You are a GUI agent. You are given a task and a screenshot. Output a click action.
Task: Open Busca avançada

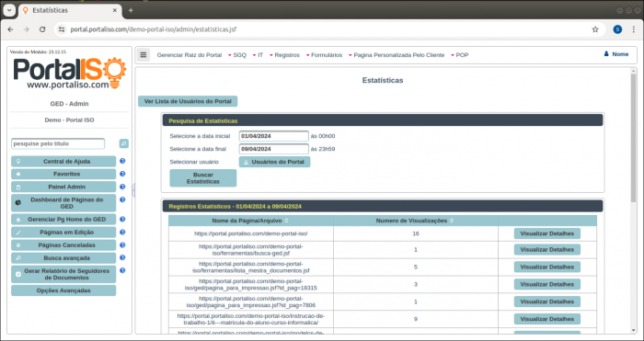click(63, 258)
